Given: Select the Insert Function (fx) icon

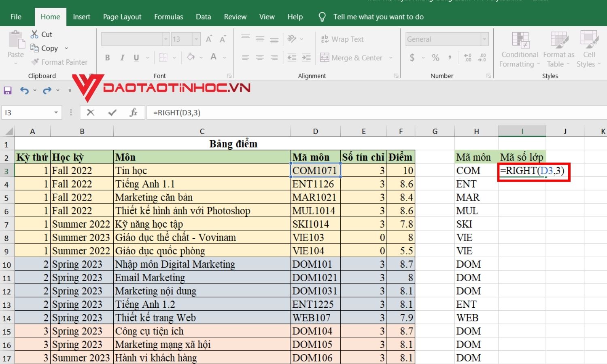Looking at the screenshot, I should tap(134, 112).
